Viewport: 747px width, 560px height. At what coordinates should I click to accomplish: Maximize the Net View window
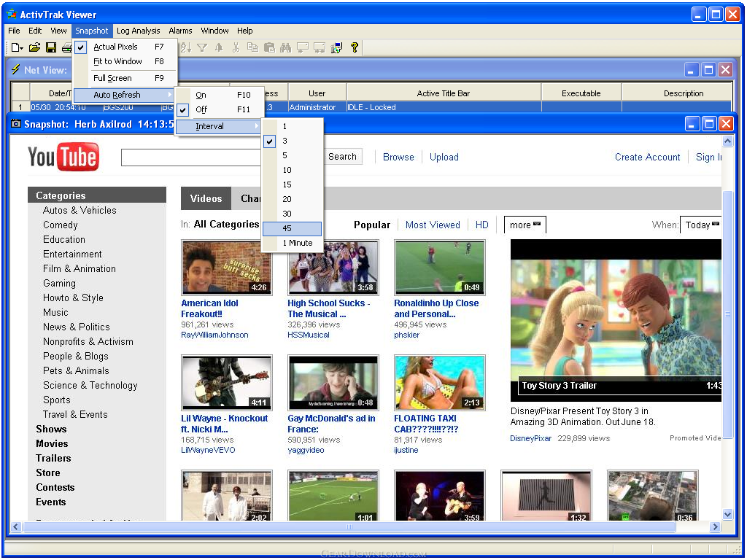[708, 70]
